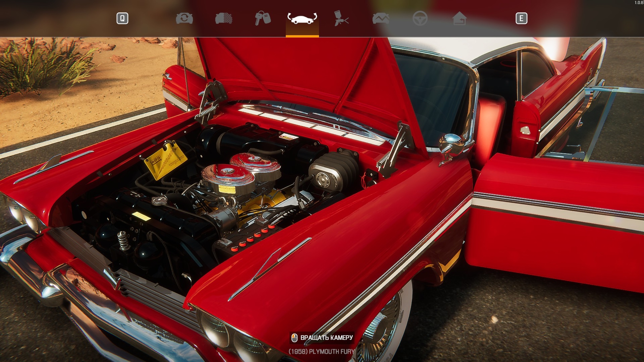Click the (1958) Plymouth Fury car name

321,352
